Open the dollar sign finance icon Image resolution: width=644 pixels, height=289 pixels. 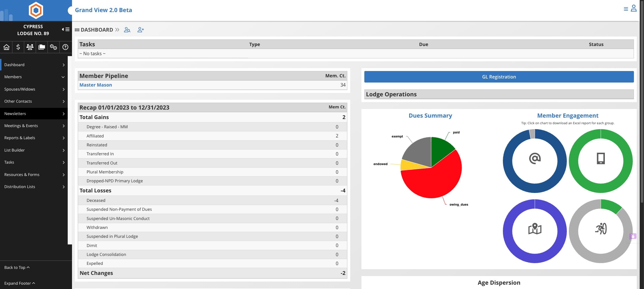(x=18, y=47)
